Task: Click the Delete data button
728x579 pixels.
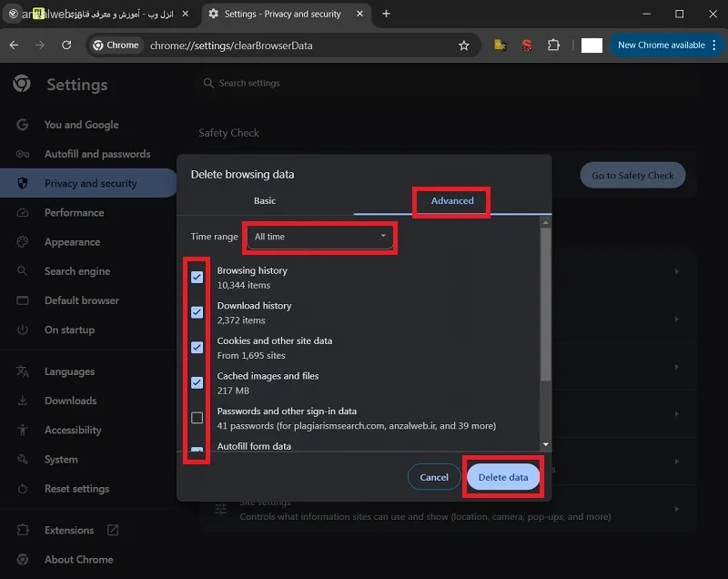Action: click(503, 477)
